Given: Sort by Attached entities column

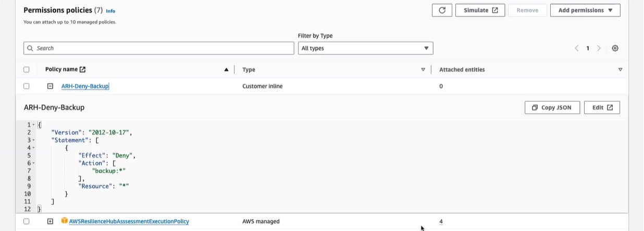Looking at the screenshot, I should pyautogui.click(x=620, y=69).
